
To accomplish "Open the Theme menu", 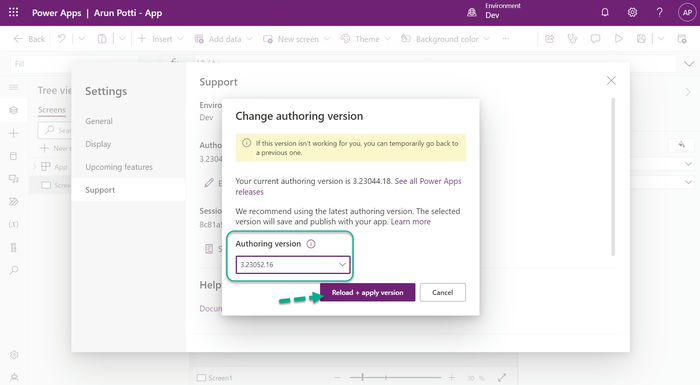I will (366, 39).
